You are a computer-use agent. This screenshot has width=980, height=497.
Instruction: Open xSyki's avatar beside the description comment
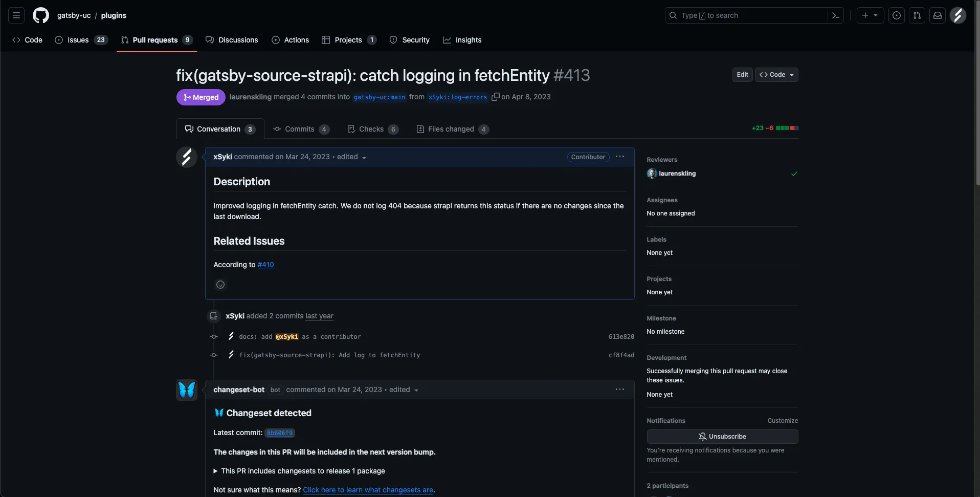pos(187,157)
